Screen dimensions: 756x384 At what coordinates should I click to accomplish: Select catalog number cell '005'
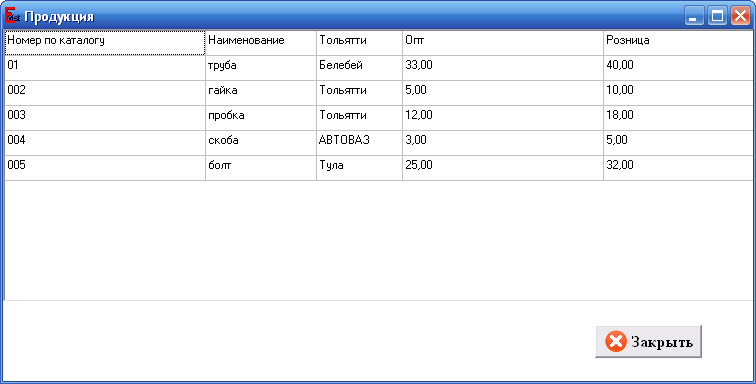[x=105, y=168]
